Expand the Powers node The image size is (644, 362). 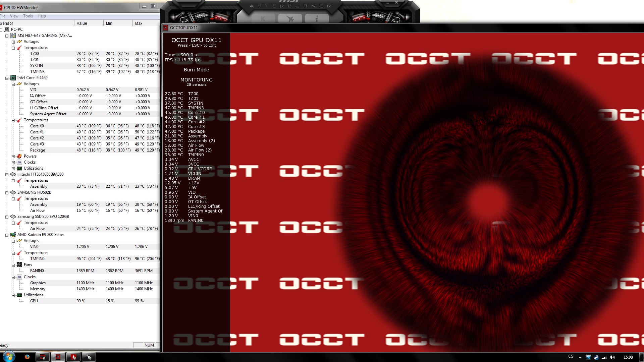point(13,156)
